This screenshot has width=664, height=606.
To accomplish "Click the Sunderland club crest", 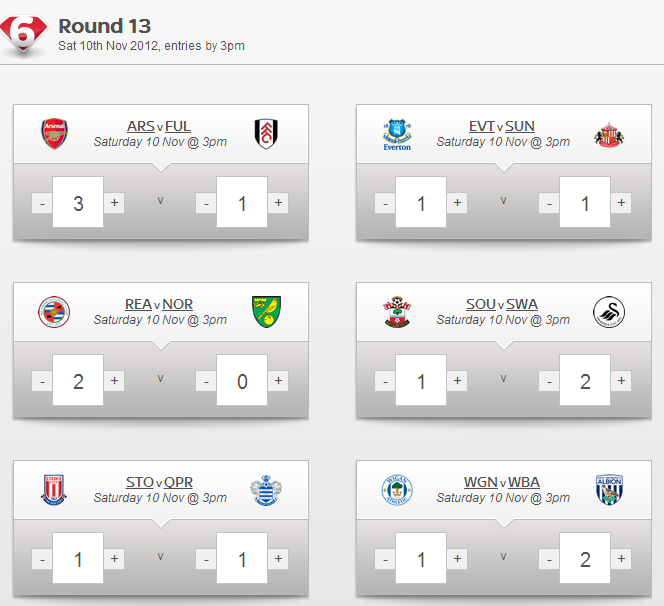I will (x=609, y=134).
